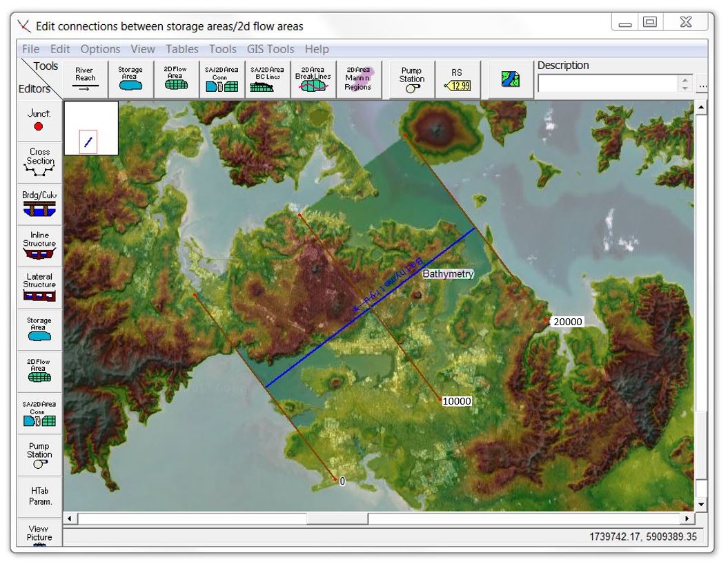Click the 10000 cross section label
Image resolution: width=728 pixels, height=571 pixels.
[x=457, y=401]
